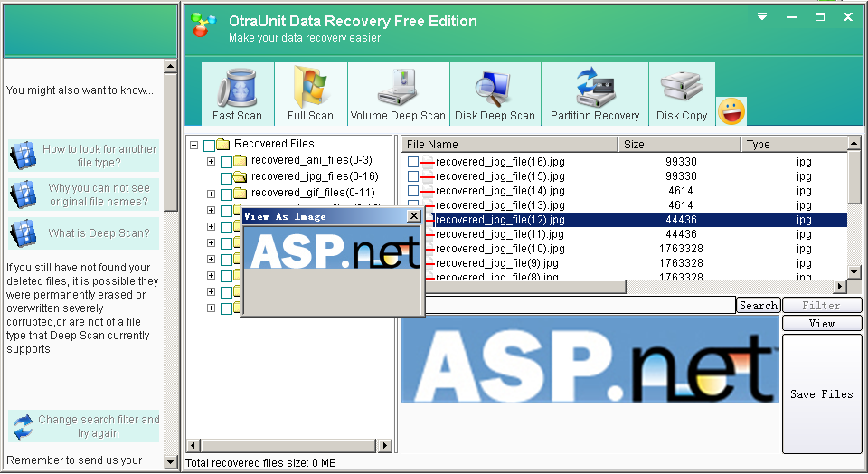
Task: Click the OtraUnit app logo
Action: coord(203,25)
